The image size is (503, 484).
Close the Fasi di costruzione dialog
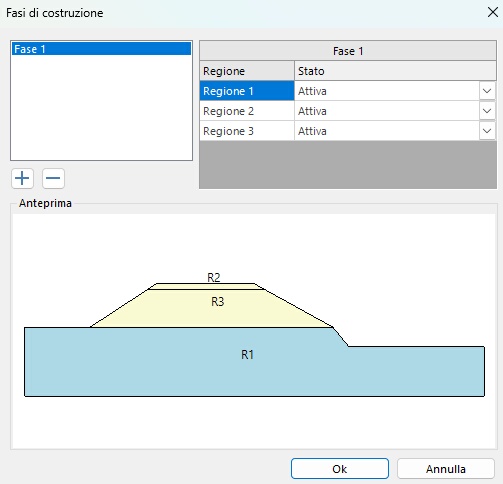pos(492,13)
